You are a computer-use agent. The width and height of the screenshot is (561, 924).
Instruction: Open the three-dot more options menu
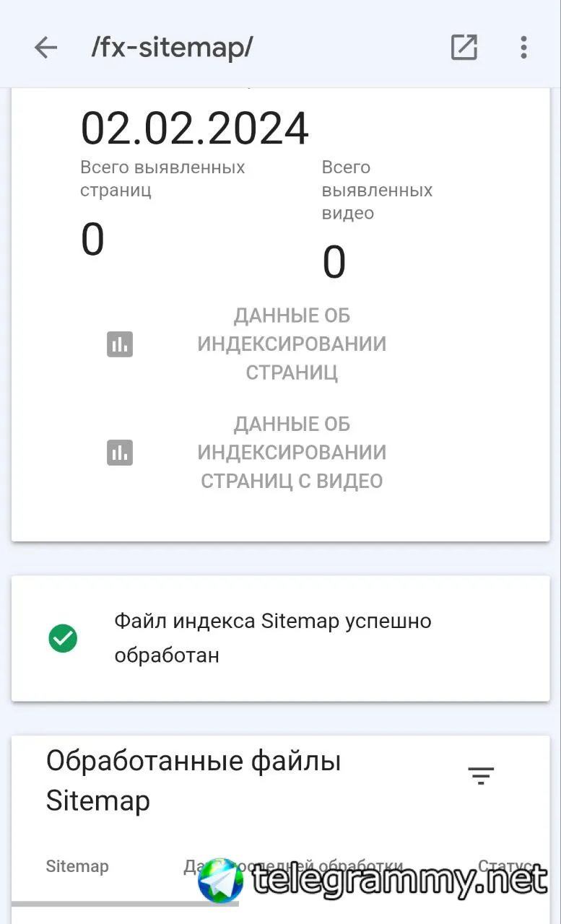pos(523,48)
